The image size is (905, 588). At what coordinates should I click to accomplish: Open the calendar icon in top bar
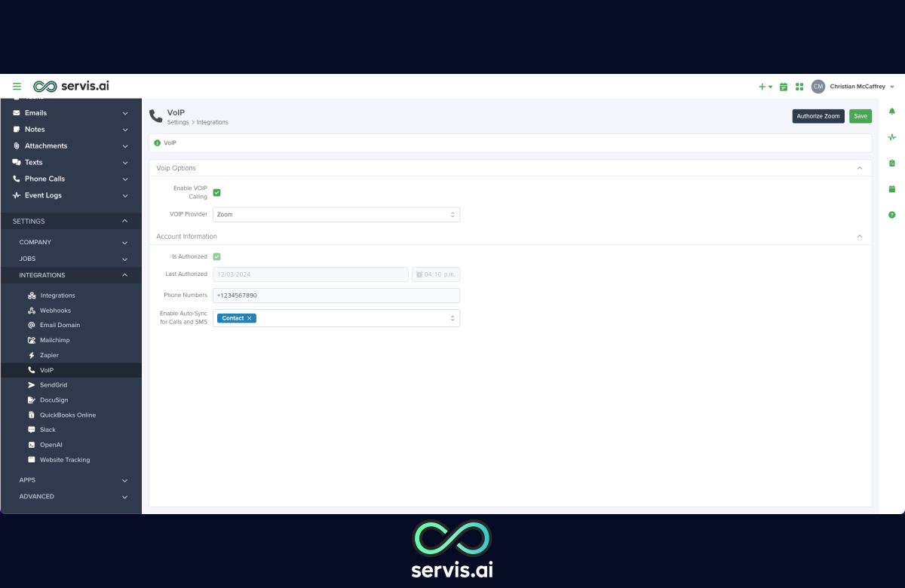point(784,87)
